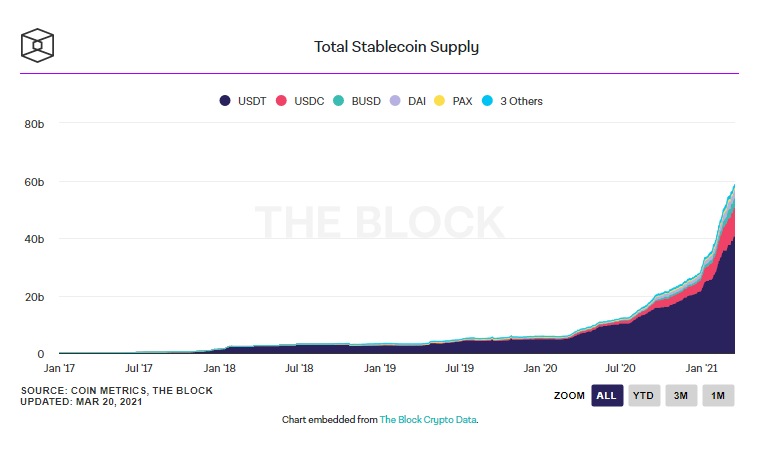Click the Jul '20 x-axis label

(621, 368)
